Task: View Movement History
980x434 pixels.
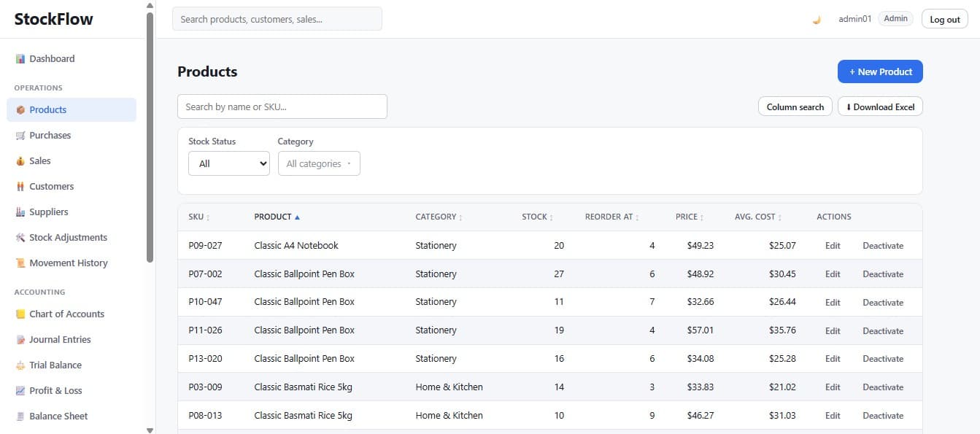Action: pos(72,263)
